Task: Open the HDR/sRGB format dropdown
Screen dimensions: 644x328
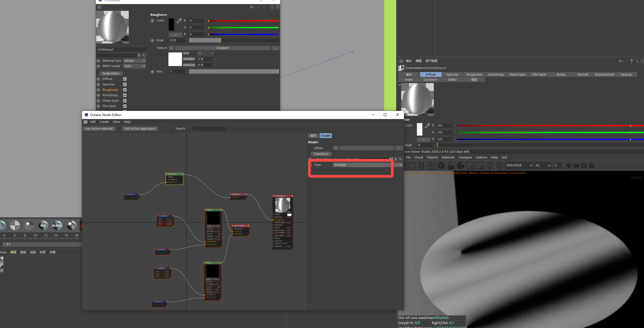Action: click(519, 165)
